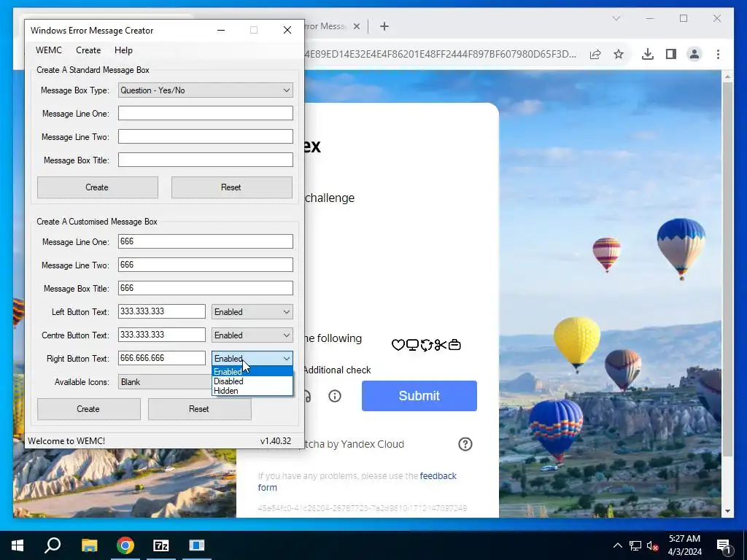
Task: Show hidden system tray icons
Action: pyautogui.click(x=617, y=545)
